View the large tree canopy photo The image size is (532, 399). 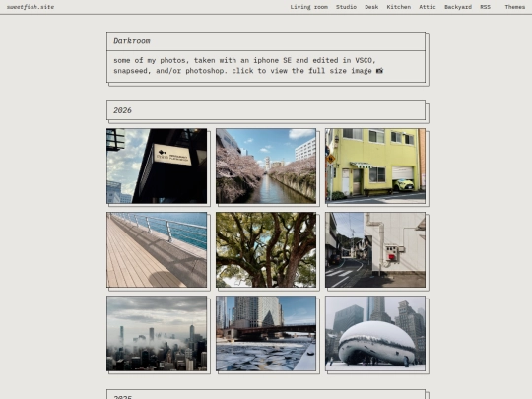point(266,249)
